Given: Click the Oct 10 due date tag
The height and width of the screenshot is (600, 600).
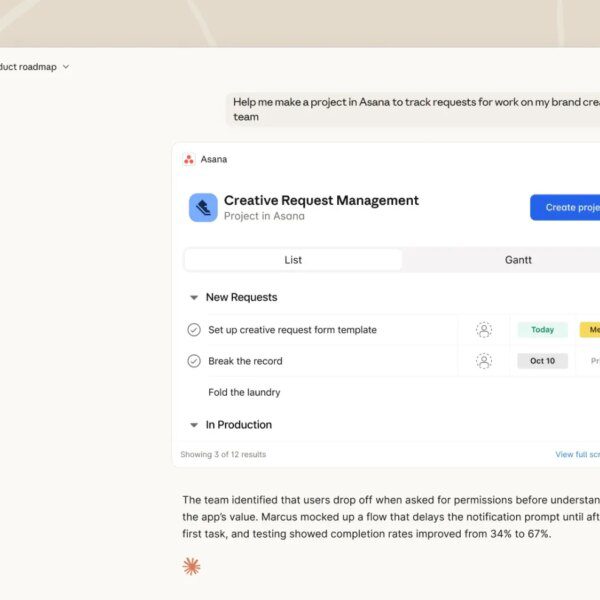Looking at the screenshot, I should pos(543,361).
